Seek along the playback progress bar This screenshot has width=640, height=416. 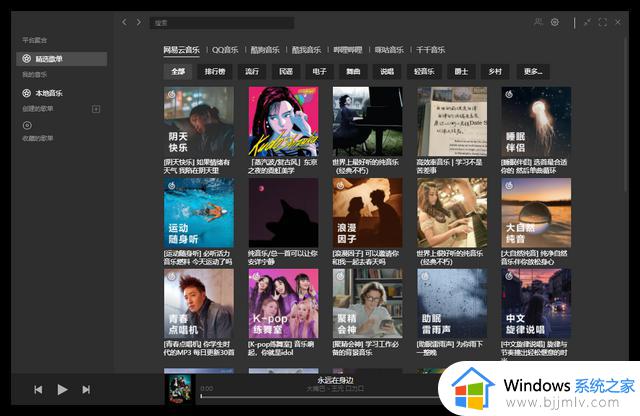pos(320,396)
